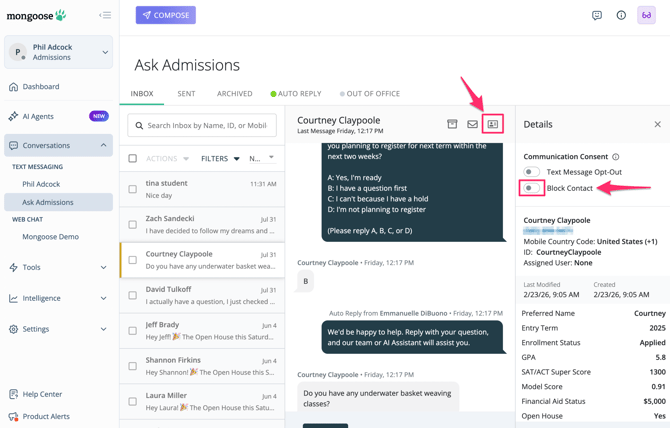Open Mongoose Demo web chat

click(x=50, y=237)
